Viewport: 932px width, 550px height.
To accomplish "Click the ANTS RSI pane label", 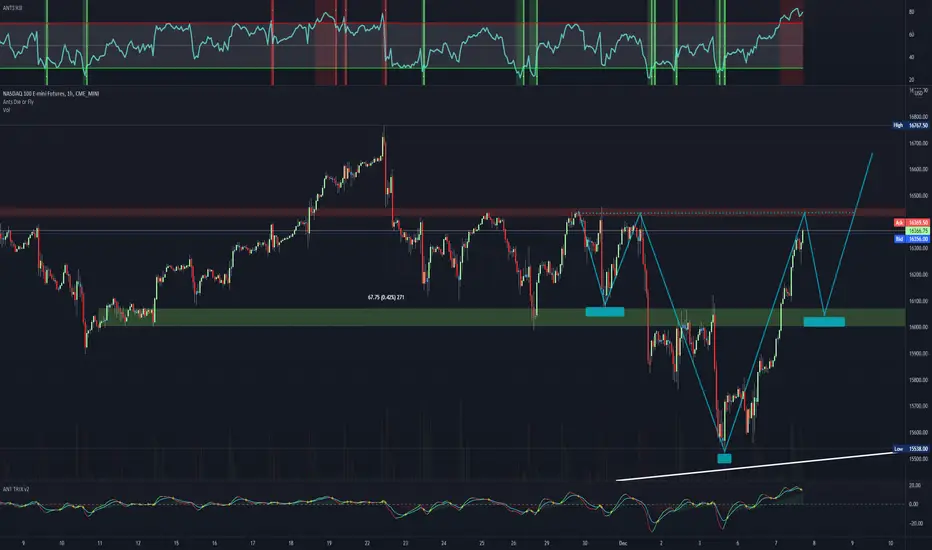I will [11, 8].
